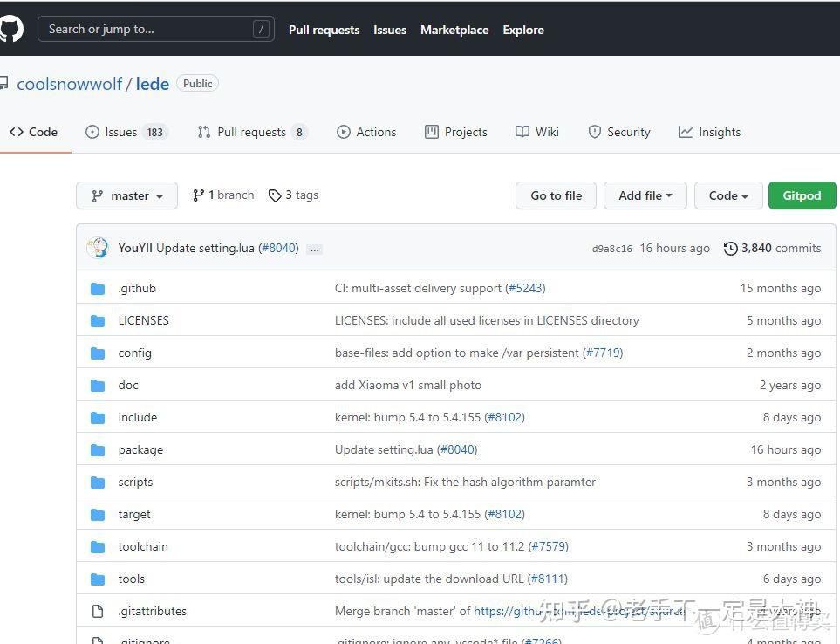Open the tools folder

[x=131, y=579]
